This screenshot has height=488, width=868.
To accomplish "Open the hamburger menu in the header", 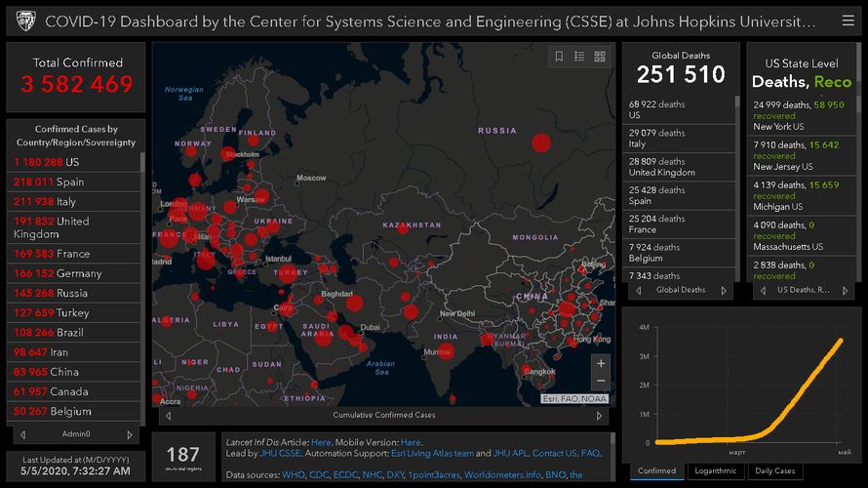I will [x=848, y=20].
